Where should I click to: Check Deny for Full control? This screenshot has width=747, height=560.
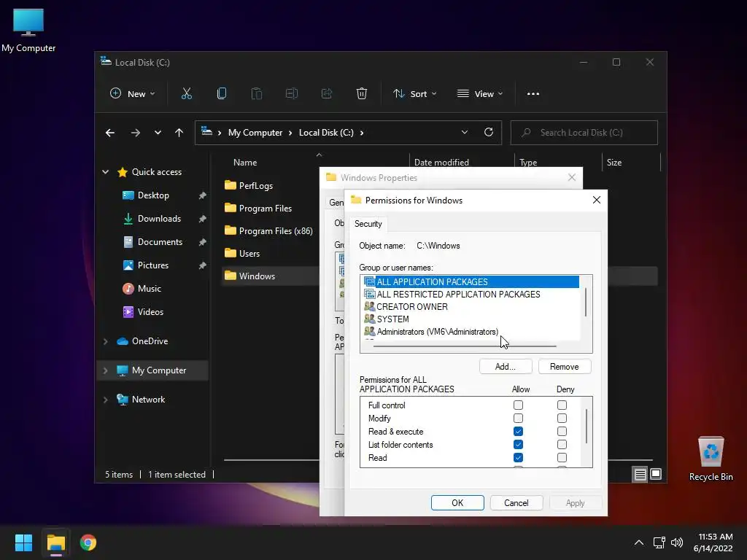[562, 405]
